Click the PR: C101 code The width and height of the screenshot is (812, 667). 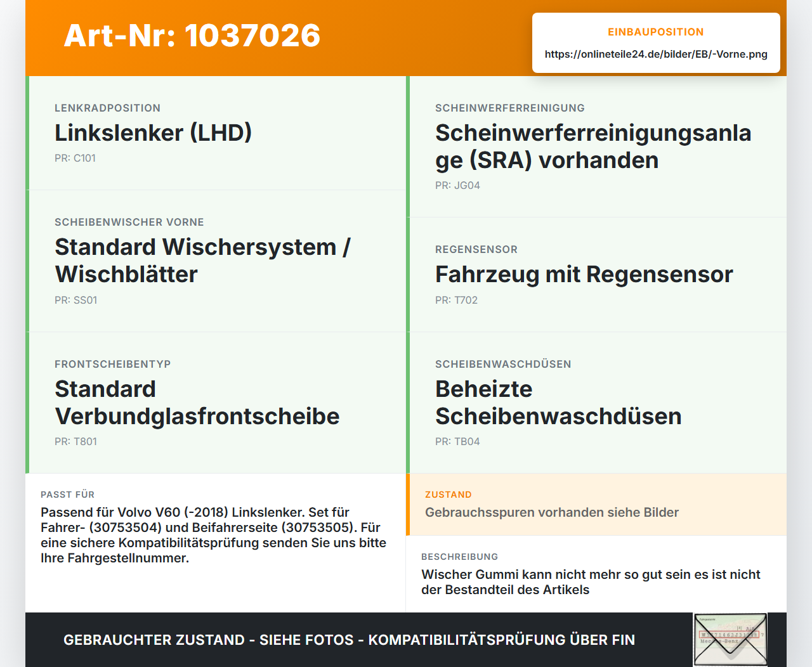coord(75,158)
